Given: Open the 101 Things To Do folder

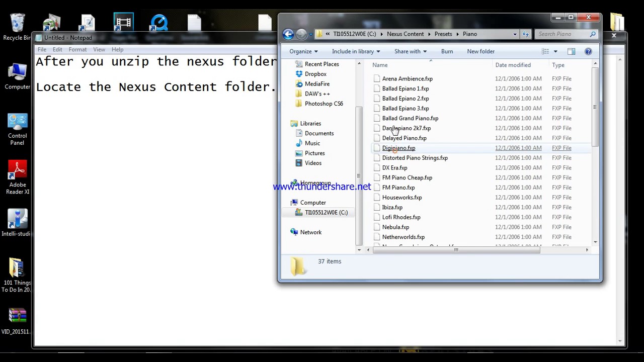Looking at the screenshot, I should click(16, 276).
